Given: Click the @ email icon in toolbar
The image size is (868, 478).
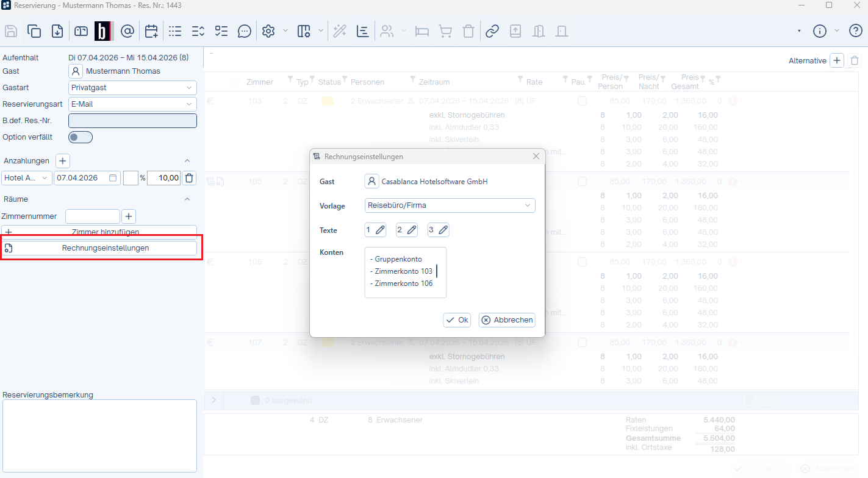Looking at the screenshot, I should (x=127, y=31).
